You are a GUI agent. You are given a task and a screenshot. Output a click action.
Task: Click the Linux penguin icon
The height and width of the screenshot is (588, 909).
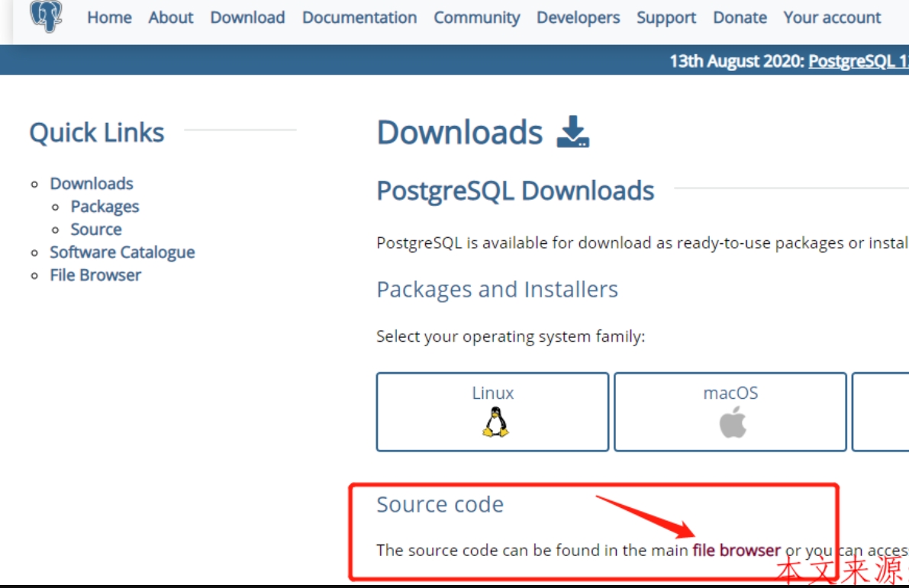[495, 422]
